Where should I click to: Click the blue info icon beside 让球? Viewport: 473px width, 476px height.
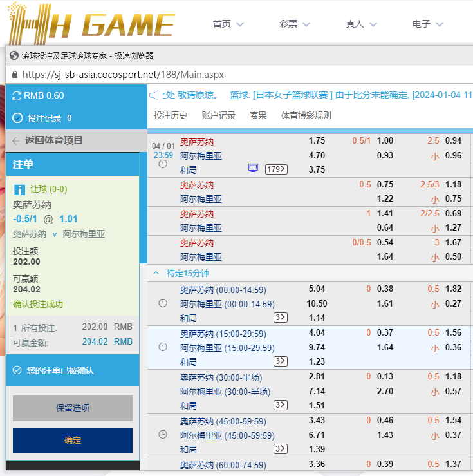coord(19,189)
